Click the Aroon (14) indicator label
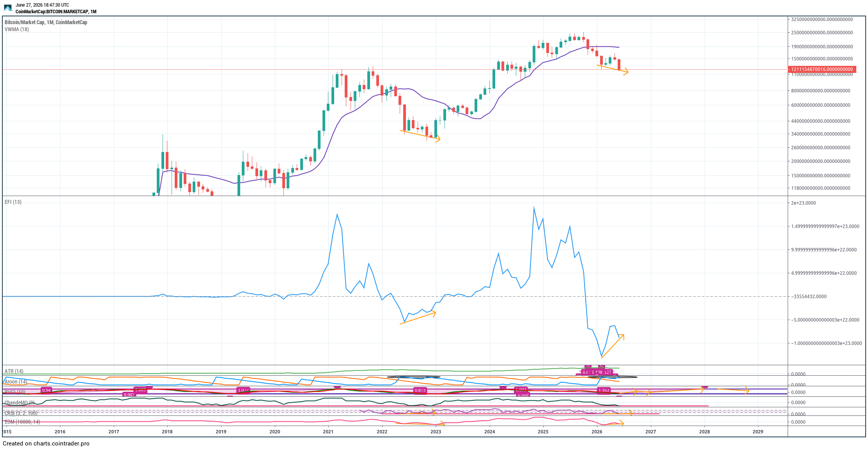The height and width of the screenshot is (449, 868). (x=16, y=382)
